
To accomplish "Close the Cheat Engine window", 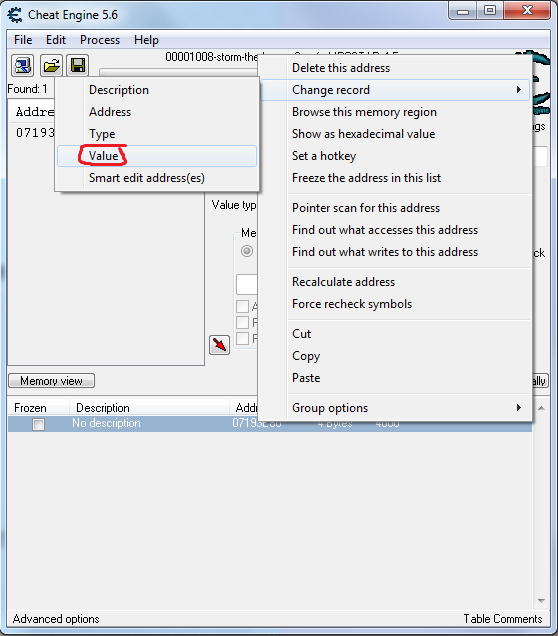I will pyautogui.click(x=527, y=10).
